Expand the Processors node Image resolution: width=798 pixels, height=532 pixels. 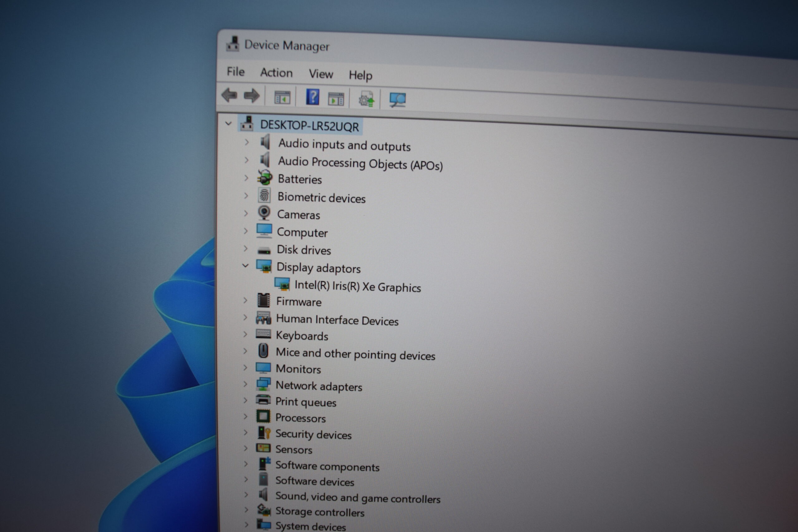(246, 416)
